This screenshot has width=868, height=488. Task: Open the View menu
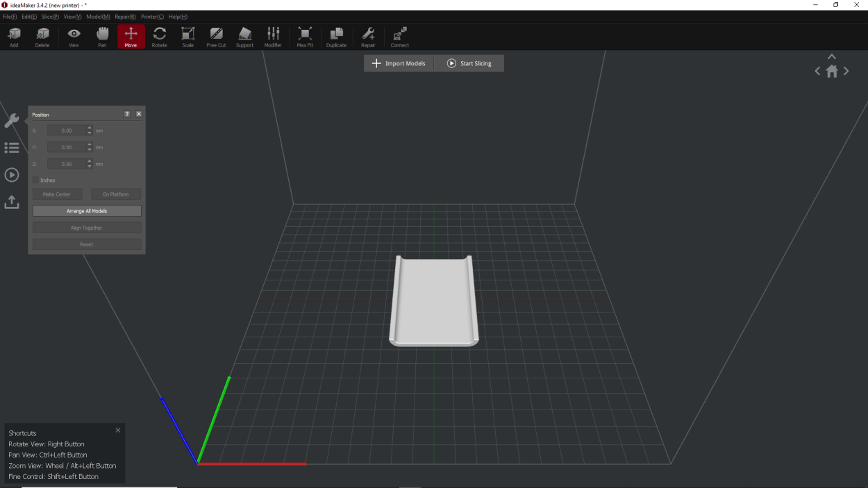point(72,16)
